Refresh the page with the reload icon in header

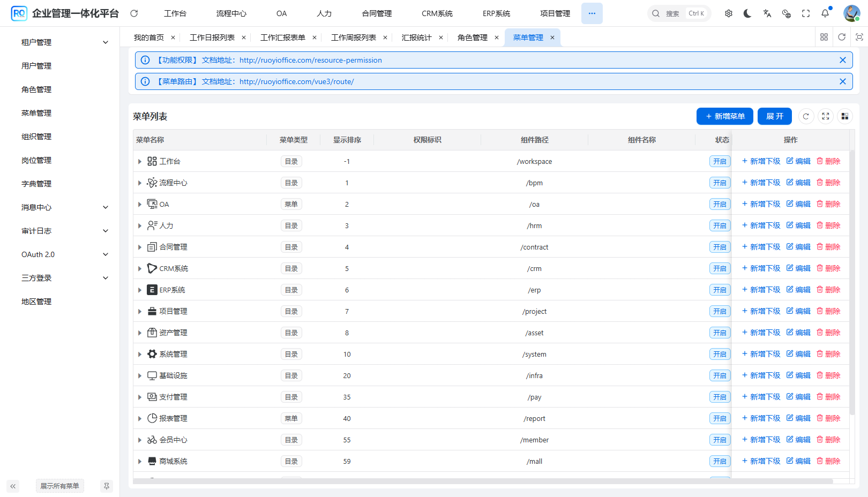pyautogui.click(x=133, y=13)
